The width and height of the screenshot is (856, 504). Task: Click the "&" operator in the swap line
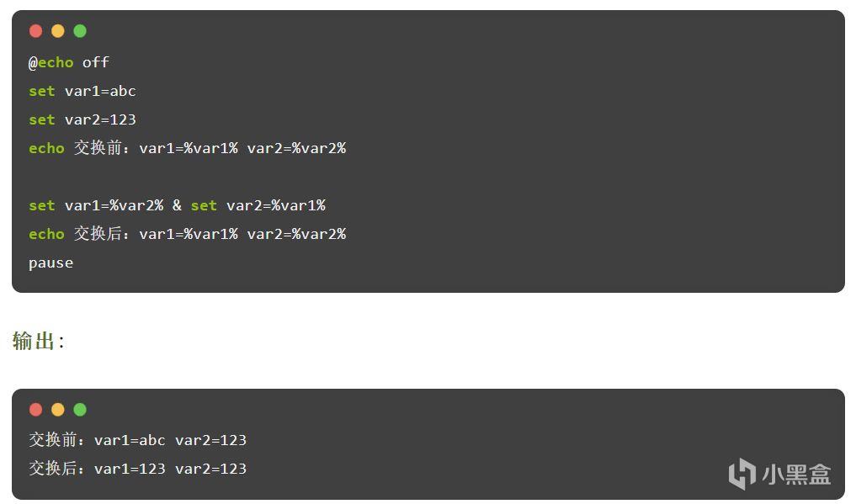(x=177, y=205)
